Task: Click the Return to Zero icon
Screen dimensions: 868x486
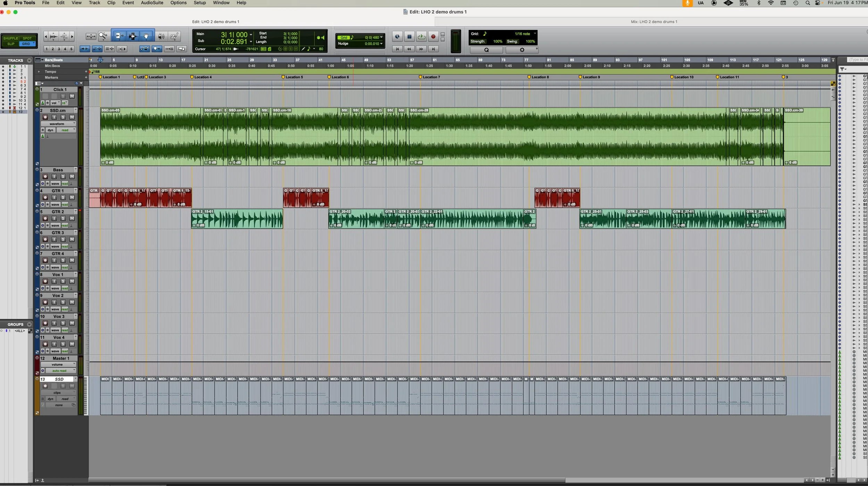Action: [x=397, y=49]
